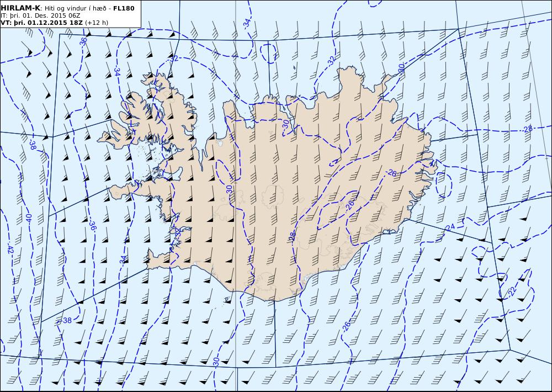Click the 24 isotherm contour label
The width and height of the screenshot is (552, 392).
point(450,227)
